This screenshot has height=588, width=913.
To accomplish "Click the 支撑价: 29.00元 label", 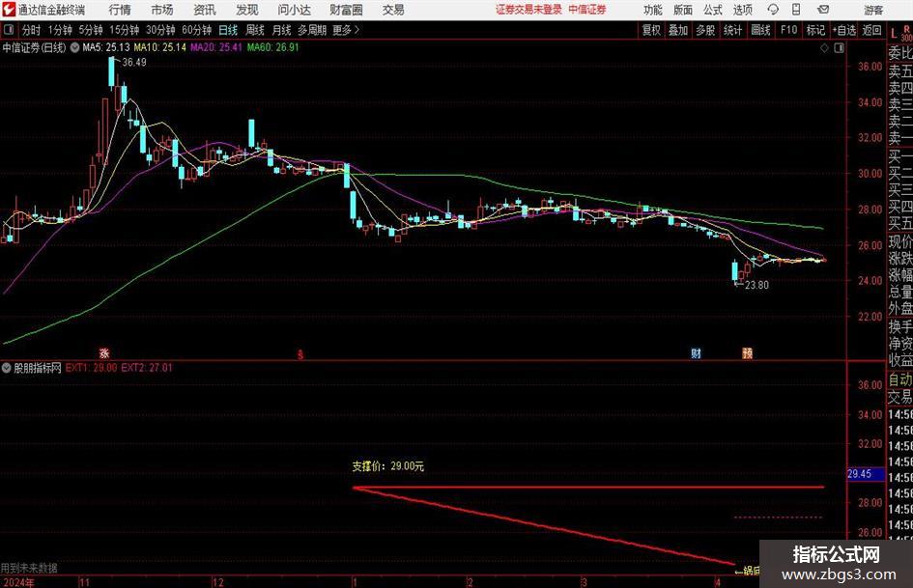I will pos(387,466).
